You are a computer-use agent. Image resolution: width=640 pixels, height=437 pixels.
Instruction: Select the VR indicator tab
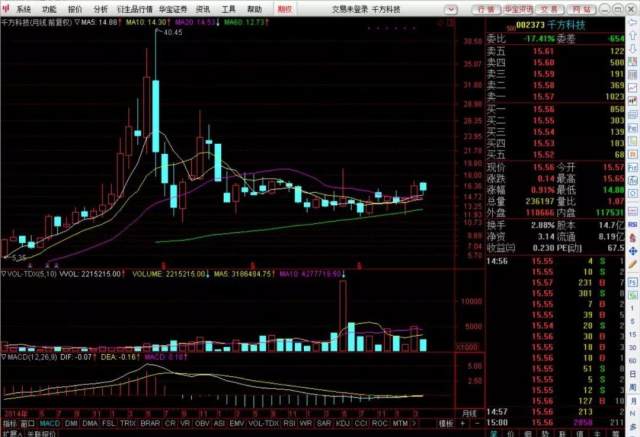tap(185, 424)
